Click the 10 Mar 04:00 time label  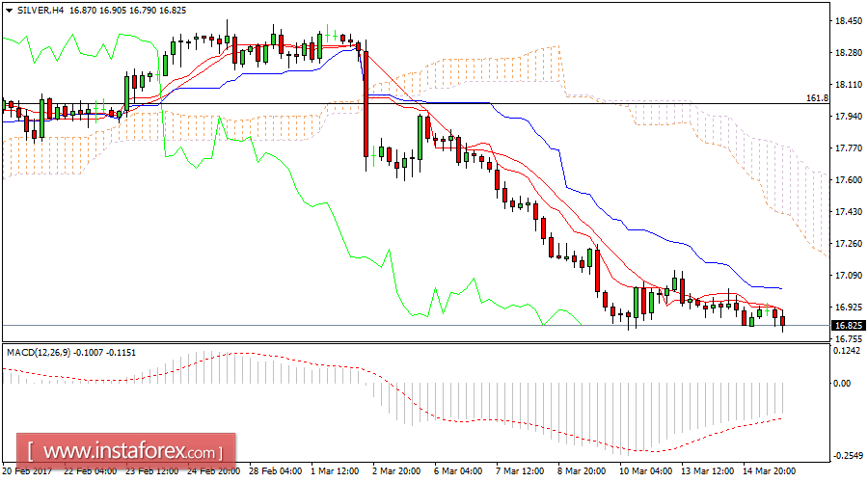click(x=646, y=471)
